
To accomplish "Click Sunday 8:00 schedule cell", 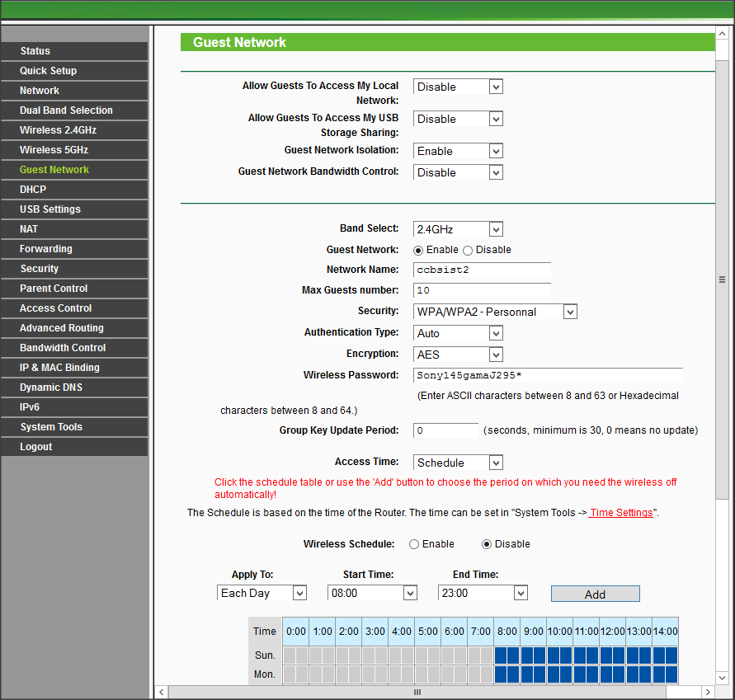I will [x=501, y=655].
